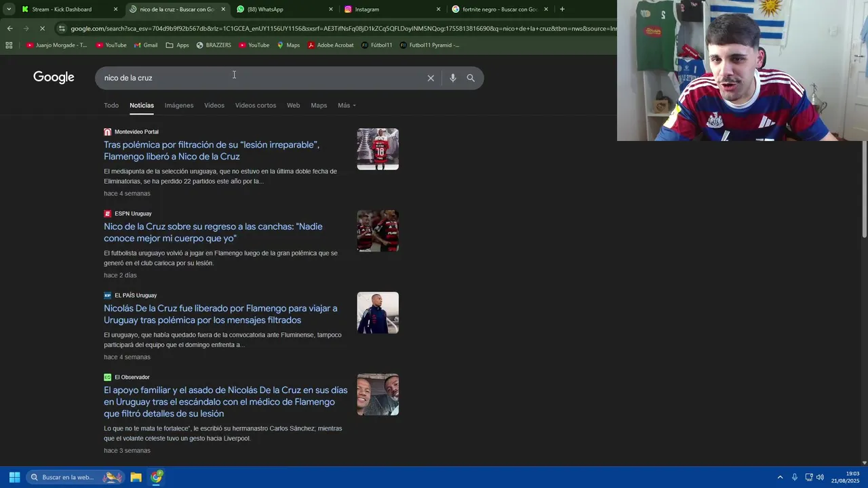Viewport: 868px width, 488px height.
Task: Select the Web results filter
Action: (293, 105)
